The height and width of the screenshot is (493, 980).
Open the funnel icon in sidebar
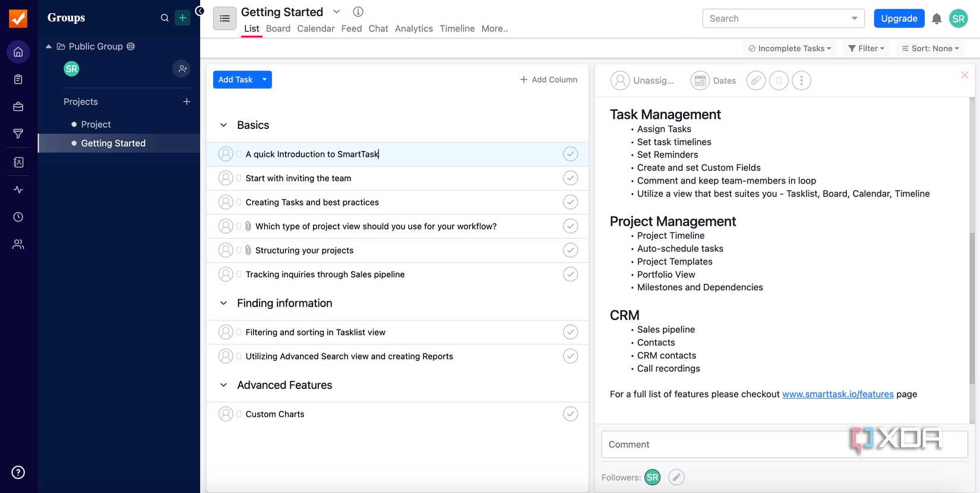tap(18, 134)
